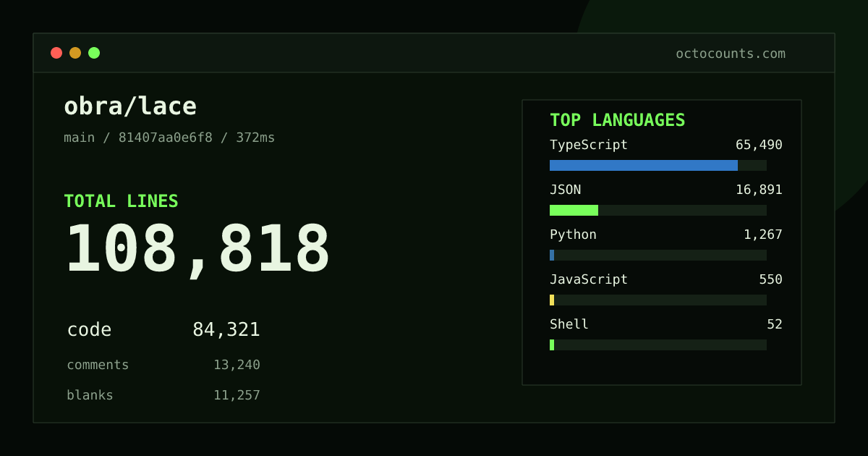Click the TypeScript language label
868x456 pixels.
click(589, 145)
